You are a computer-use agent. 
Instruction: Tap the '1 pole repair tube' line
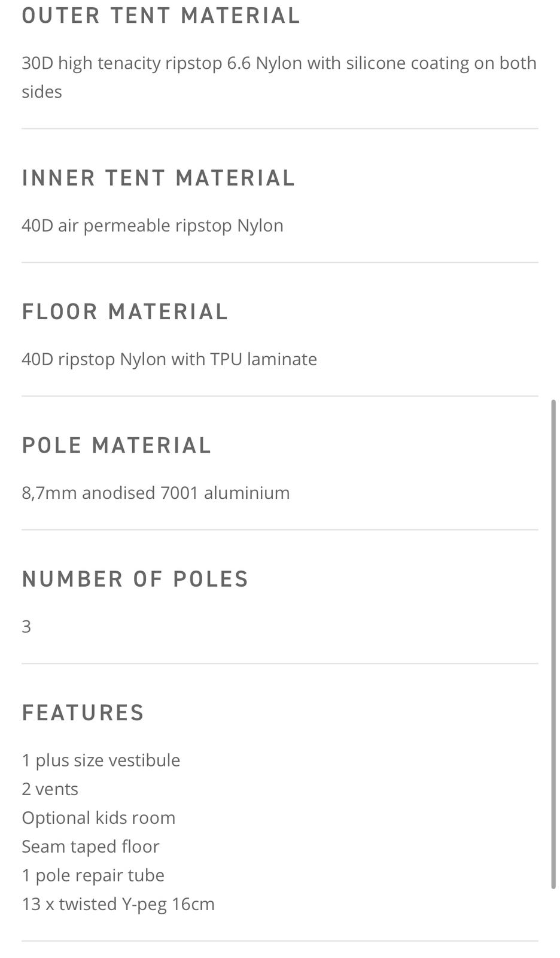(93, 875)
